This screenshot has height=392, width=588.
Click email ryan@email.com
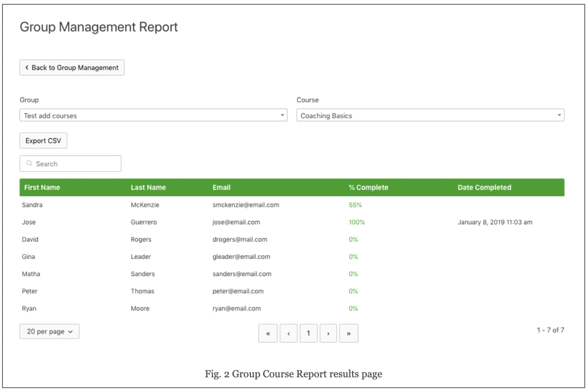(237, 308)
